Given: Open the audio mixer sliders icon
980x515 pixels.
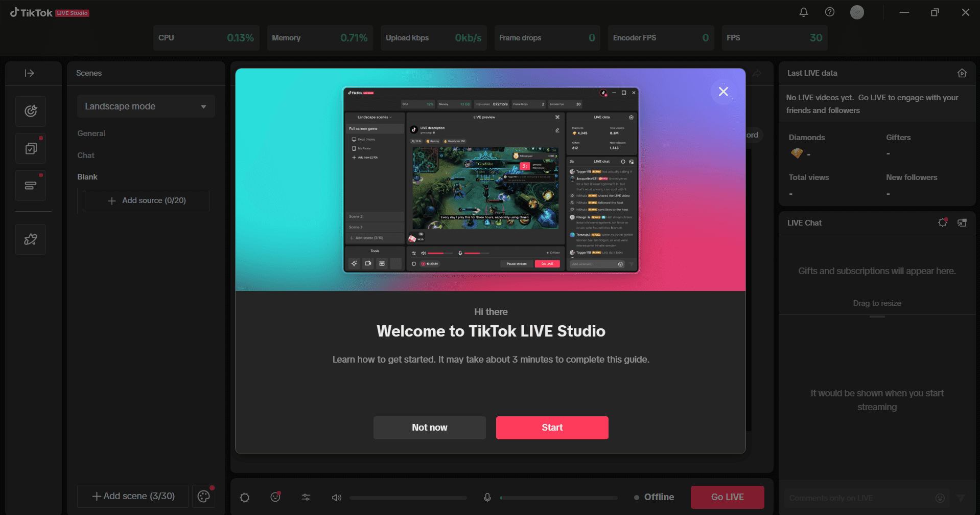Looking at the screenshot, I should [306, 497].
